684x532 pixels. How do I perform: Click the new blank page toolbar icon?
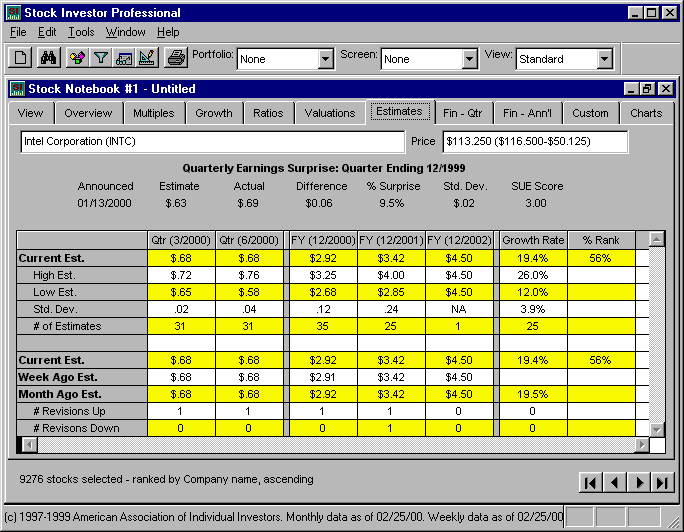click(20, 58)
